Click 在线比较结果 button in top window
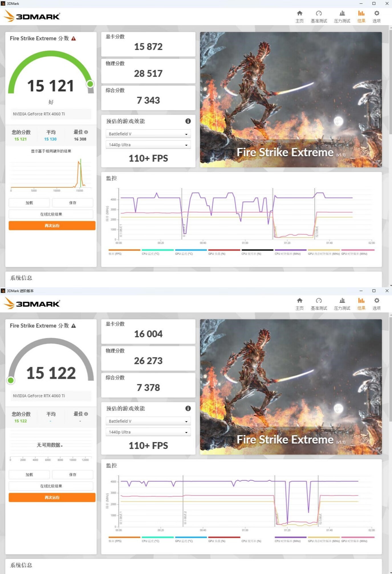Viewport: 392px width, 574px height. (x=51, y=214)
